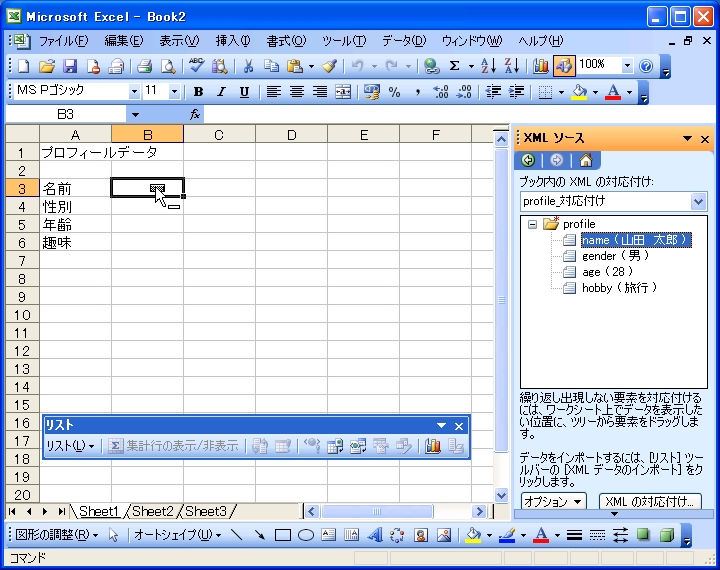720x570 pixels.
Task: Merge and center cells icon
Action: pyautogui.click(x=343, y=92)
